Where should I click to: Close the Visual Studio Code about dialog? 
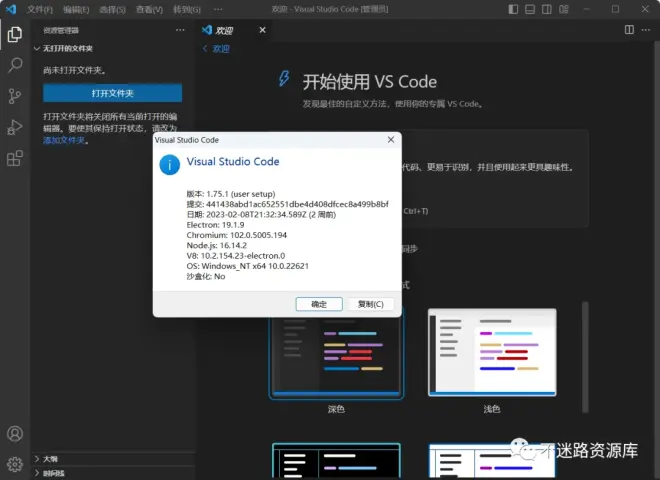(x=391, y=139)
